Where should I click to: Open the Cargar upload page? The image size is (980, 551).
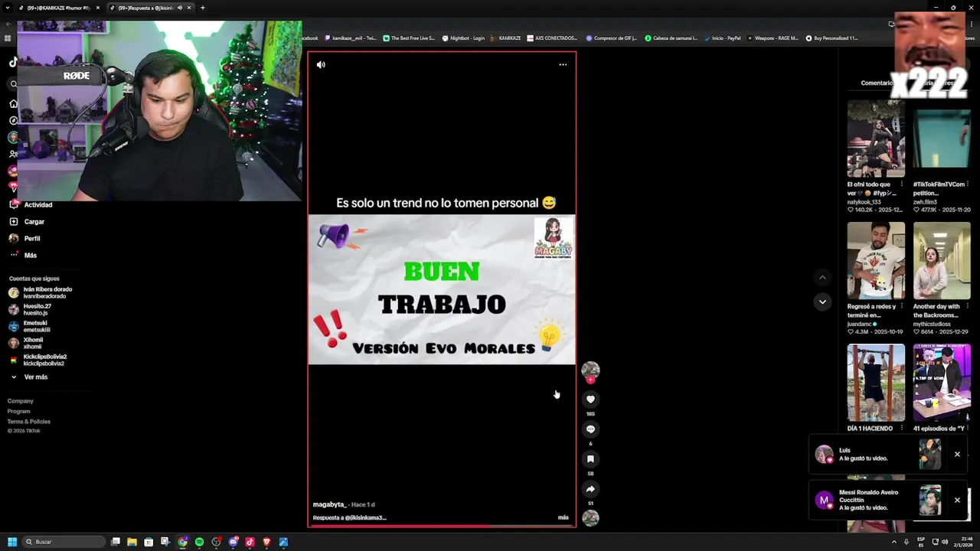(x=27, y=221)
